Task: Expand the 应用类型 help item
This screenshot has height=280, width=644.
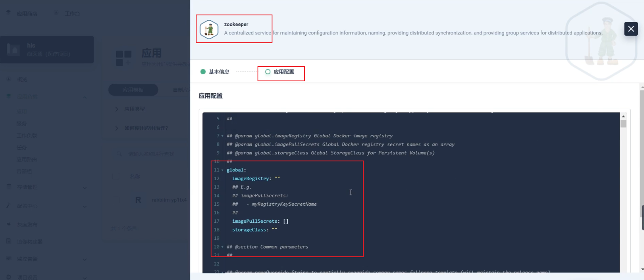Action: pyautogui.click(x=134, y=109)
